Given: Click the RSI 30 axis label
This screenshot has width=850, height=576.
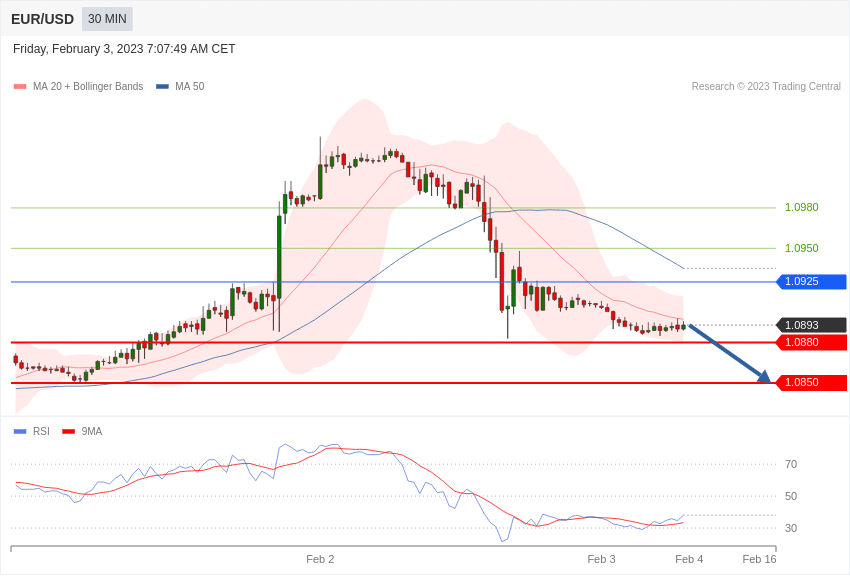Looking at the screenshot, I should click(x=791, y=528).
